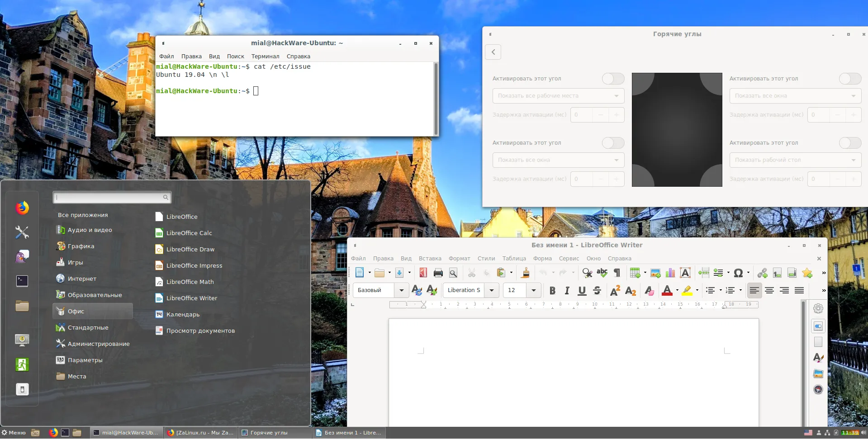This screenshot has height=439, width=868.
Task: Open Firefox from the panel launcher
Action: 53,433
